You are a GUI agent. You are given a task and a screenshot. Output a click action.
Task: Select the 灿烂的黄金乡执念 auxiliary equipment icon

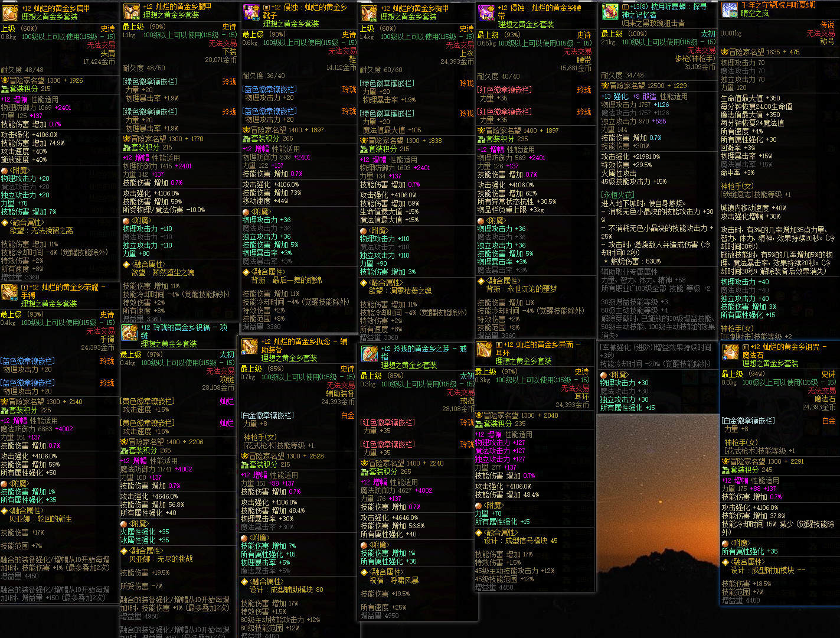coord(249,346)
